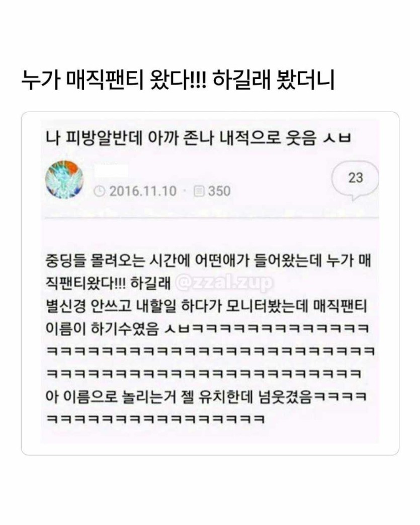Screen dimensions: 420x525
Task: Click the clock icon before the date
Action: click(99, 191)
